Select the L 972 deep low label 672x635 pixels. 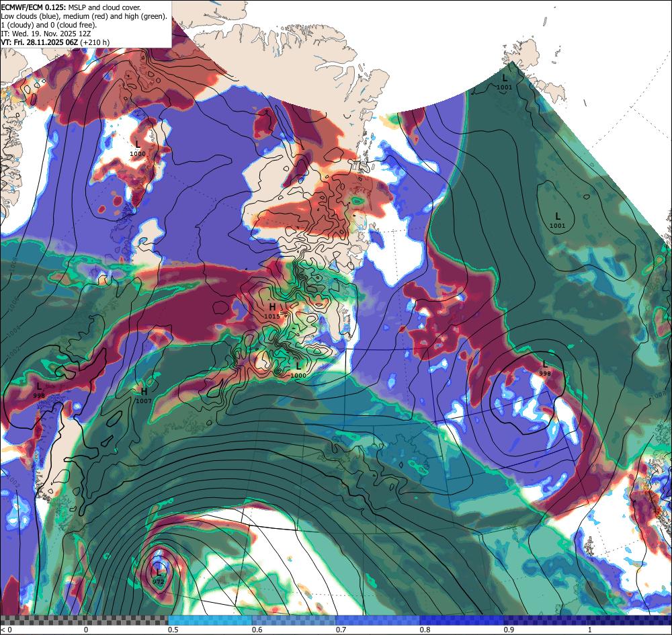point(158,577)
